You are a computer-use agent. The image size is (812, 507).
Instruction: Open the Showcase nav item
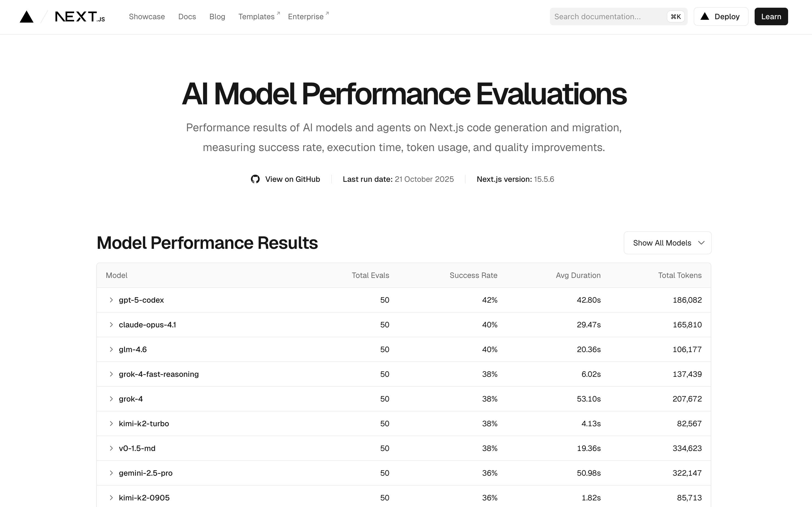coord(147,17)
